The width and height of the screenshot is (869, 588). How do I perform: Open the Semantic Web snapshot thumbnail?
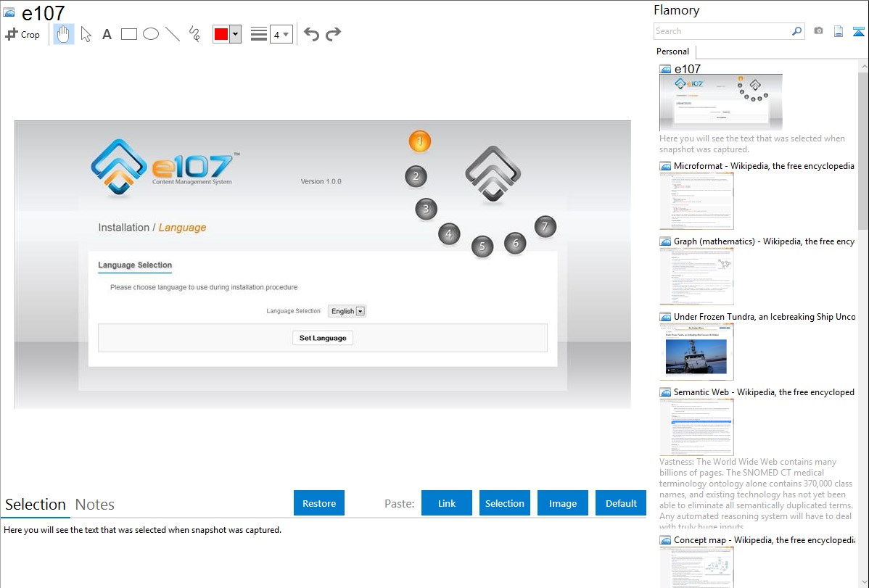696,427
